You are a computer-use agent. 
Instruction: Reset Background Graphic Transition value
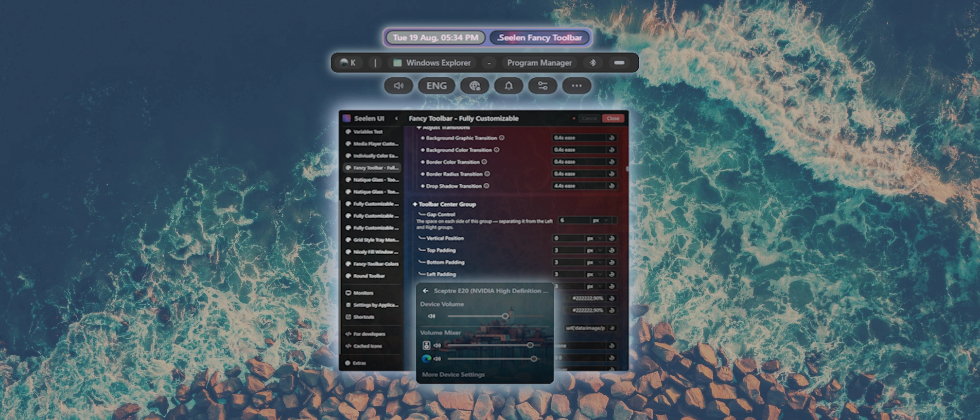(612, 138)
